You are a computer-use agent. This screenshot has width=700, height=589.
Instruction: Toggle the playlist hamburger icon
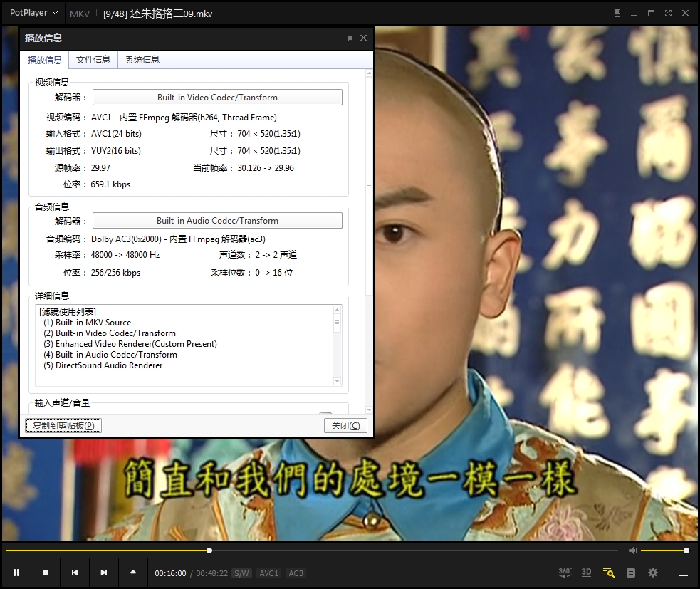pyautogui.click(x=684, y=573)
